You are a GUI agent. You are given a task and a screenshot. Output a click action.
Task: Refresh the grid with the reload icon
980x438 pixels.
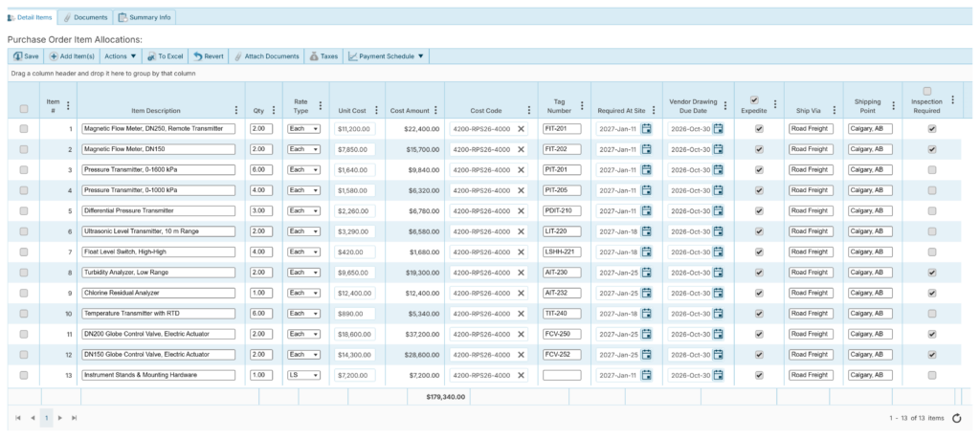956,418
